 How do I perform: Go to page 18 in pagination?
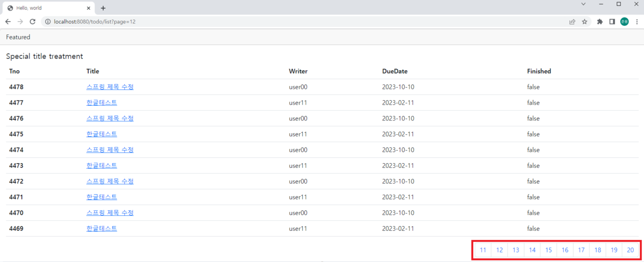[x=597, y=250]
